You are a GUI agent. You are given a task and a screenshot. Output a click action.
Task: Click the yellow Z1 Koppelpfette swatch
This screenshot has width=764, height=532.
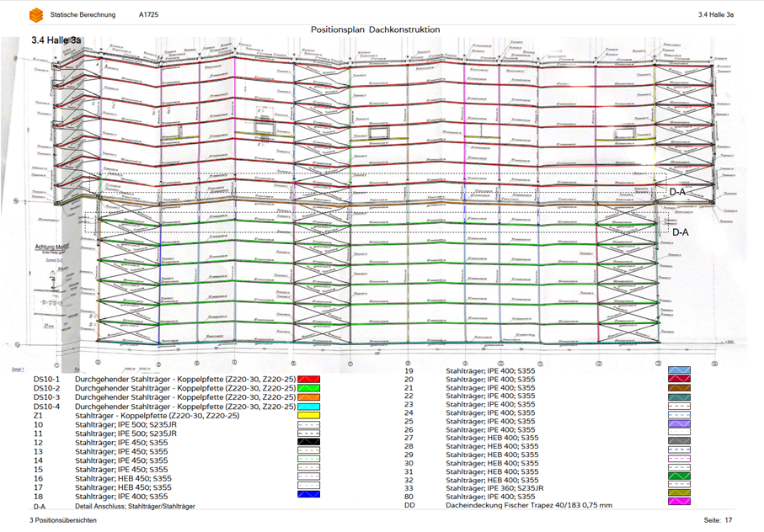click(x=309, y=416)
